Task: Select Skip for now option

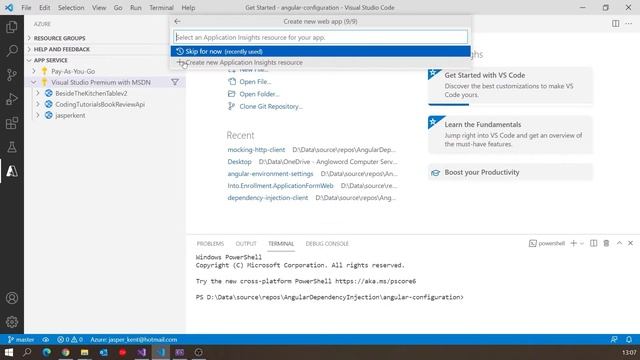Action: point(320,51)
